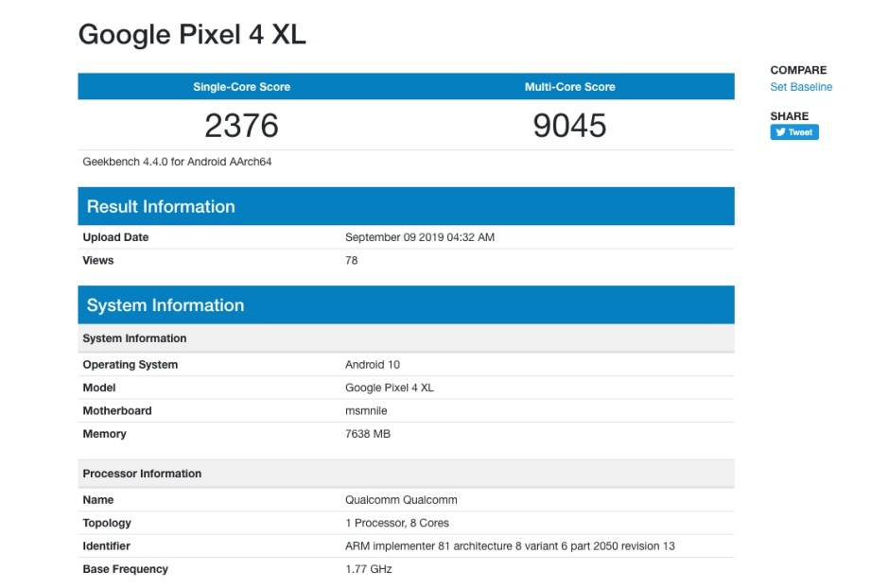Select the multi-core score 9045
The width and height of the screenshot is (889, 588).
coord(568,124)
